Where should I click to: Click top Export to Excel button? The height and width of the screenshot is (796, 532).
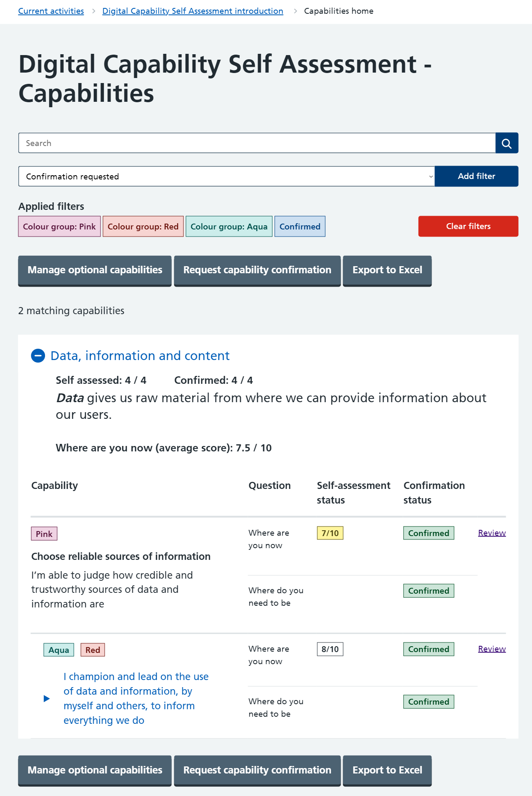tap(387, 270)
